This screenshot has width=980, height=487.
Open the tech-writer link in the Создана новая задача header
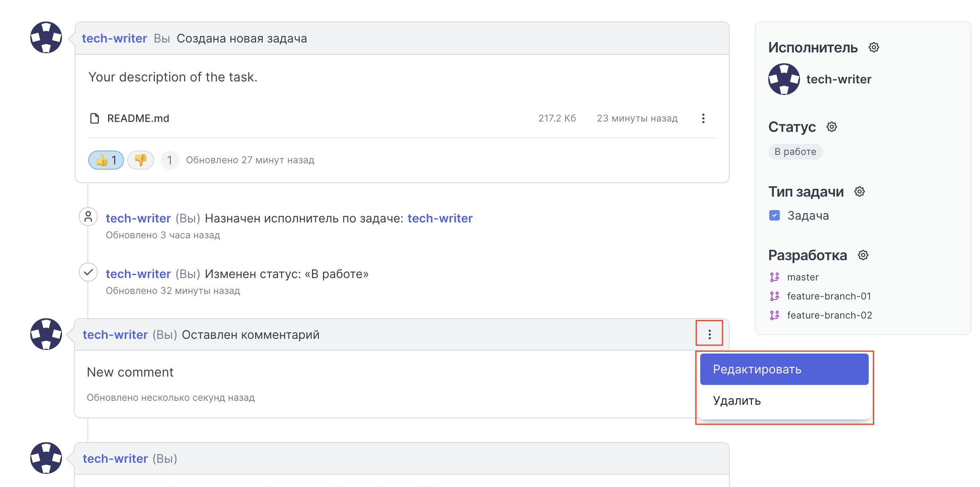[114, 39]
